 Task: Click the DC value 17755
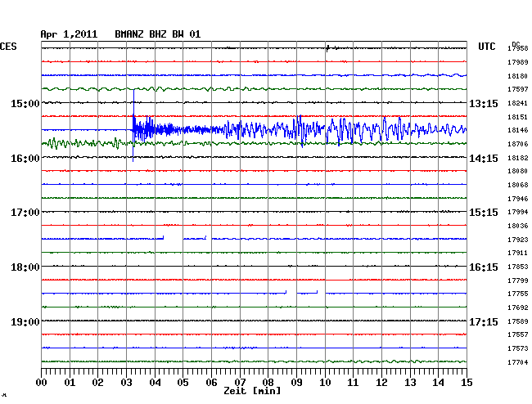coord(518,294)
